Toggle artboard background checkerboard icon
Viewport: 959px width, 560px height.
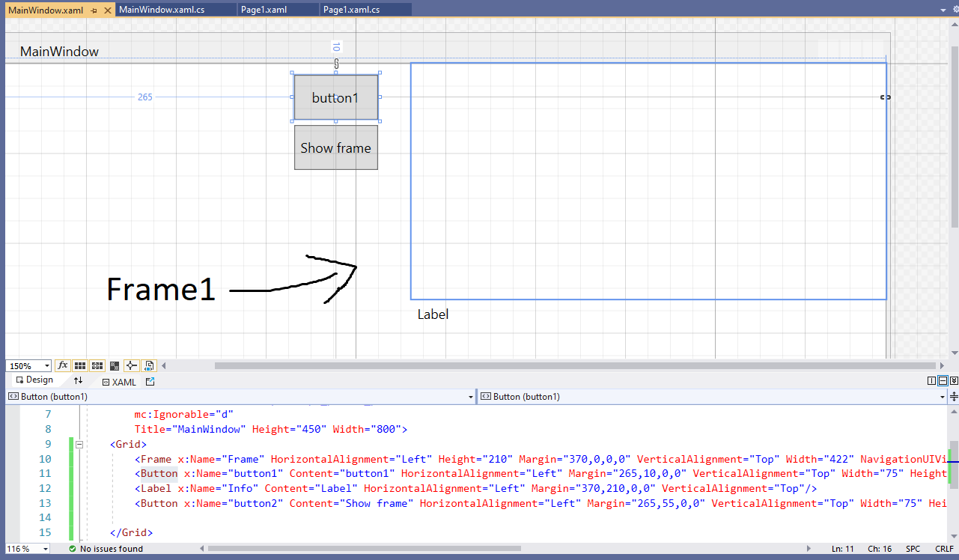(115, 366)
